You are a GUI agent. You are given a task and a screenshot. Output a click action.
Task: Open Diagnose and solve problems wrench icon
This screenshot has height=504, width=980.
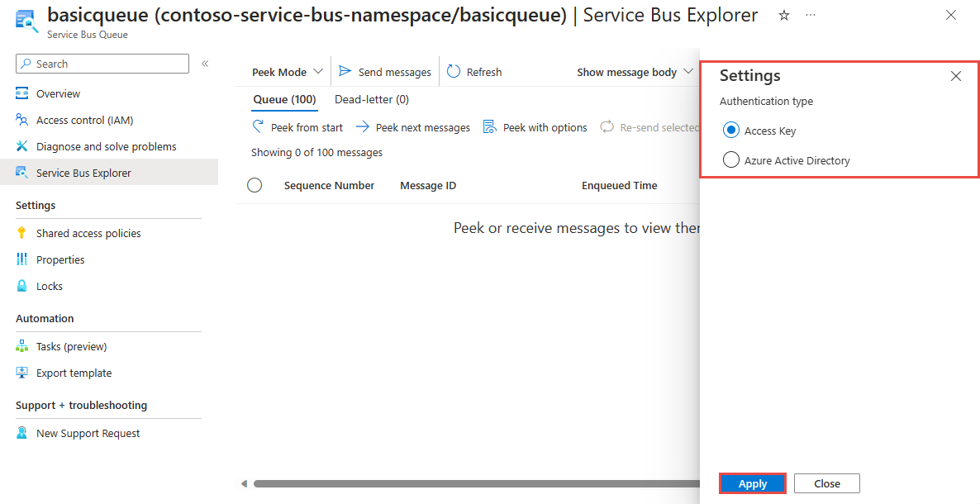21,146
